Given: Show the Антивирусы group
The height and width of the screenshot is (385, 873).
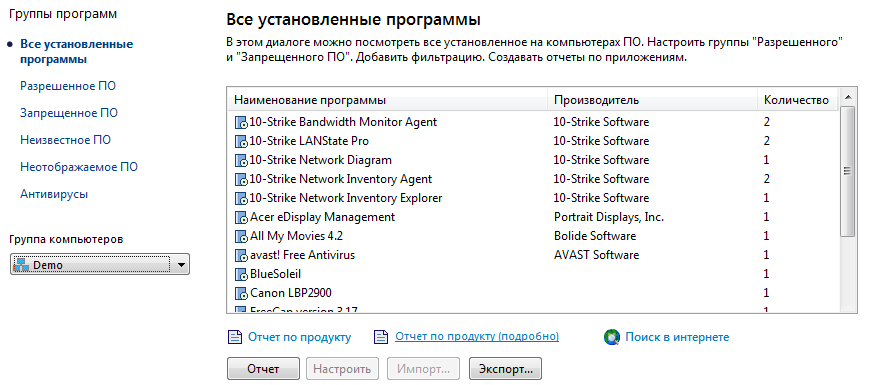Looking at the screenshot, I should 54,194.
